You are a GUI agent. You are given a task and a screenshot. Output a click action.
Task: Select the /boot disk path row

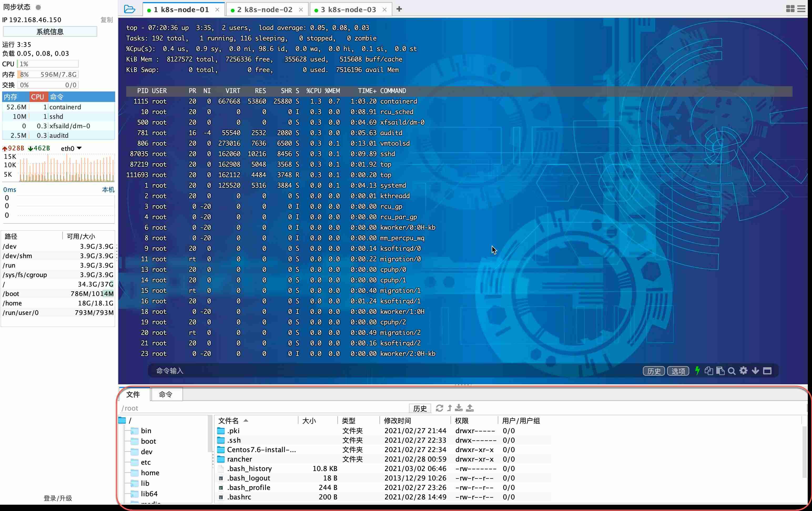[x=58, y=294]
